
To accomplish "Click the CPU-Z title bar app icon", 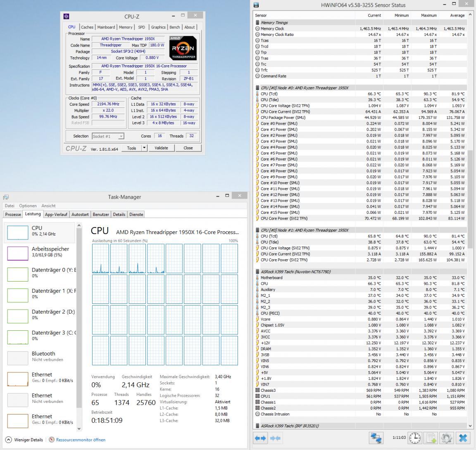I will click(x=66, y=17).
